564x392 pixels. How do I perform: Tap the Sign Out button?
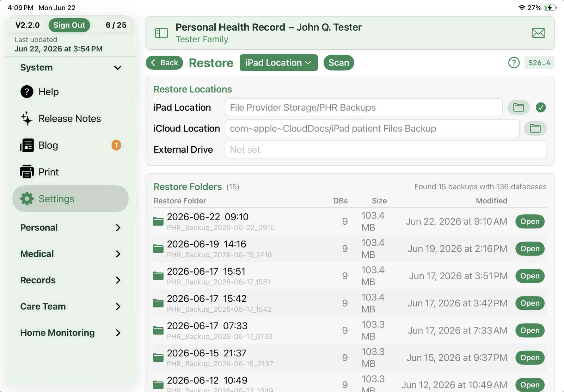click(x=69, y=25)
